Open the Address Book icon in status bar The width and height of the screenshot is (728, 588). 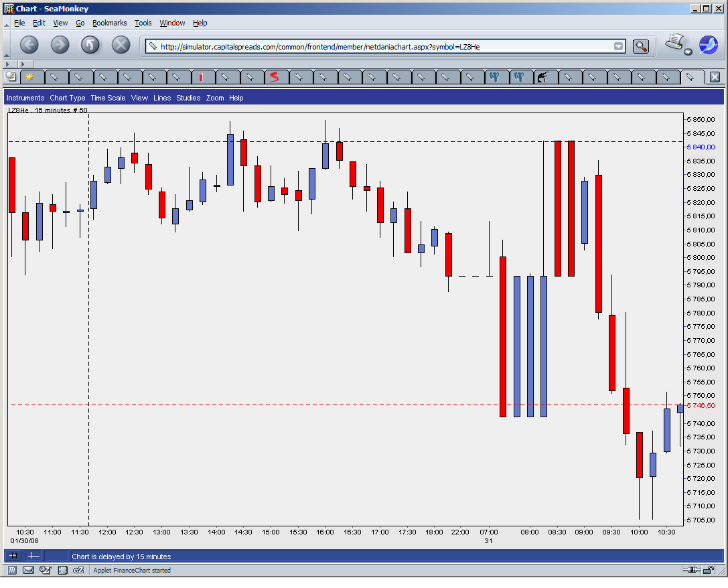(62, 570)
